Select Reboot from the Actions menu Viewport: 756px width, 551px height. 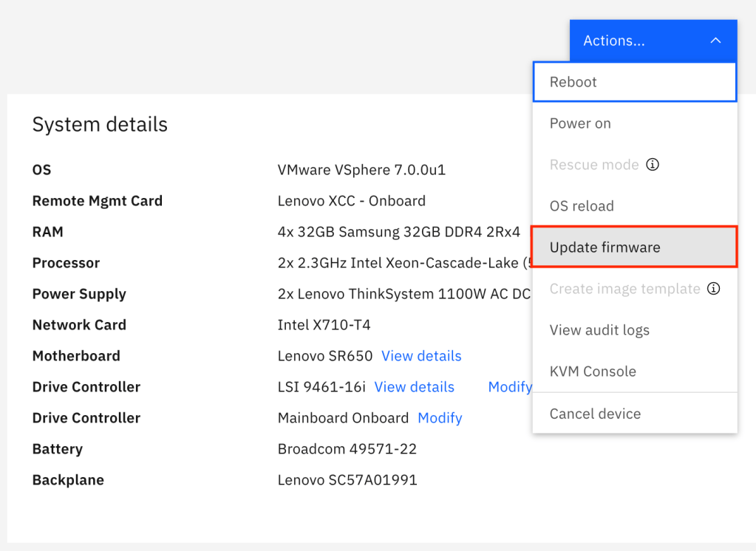(x=573, y=82)
